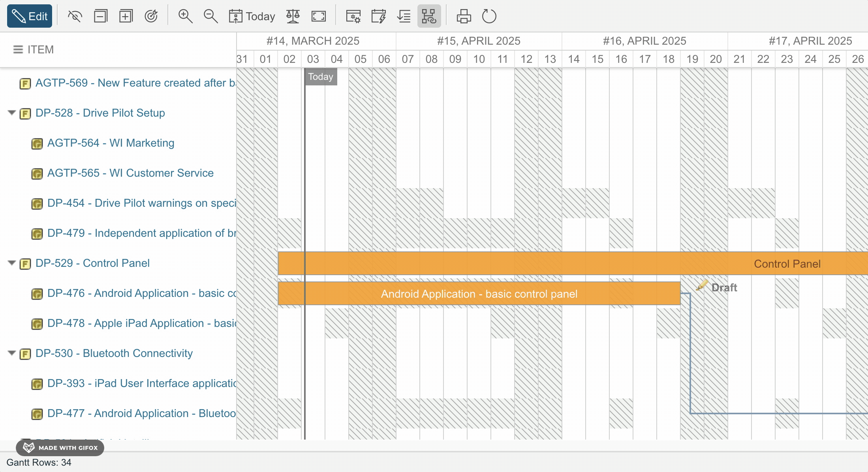Zoom in on the Gantt chart
Image resolution: width=868 pixels, height=472 pixels.
coord(185,16)
